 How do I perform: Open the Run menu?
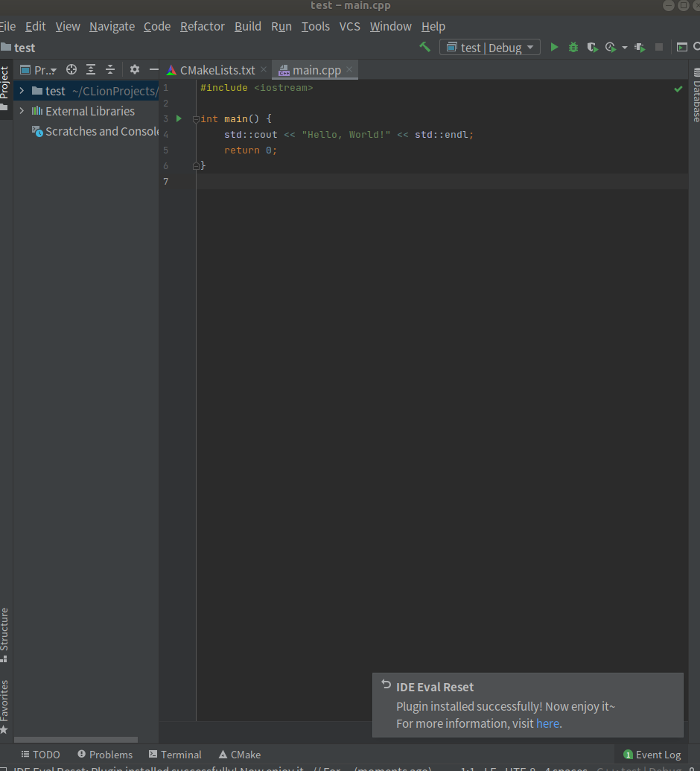281,26
